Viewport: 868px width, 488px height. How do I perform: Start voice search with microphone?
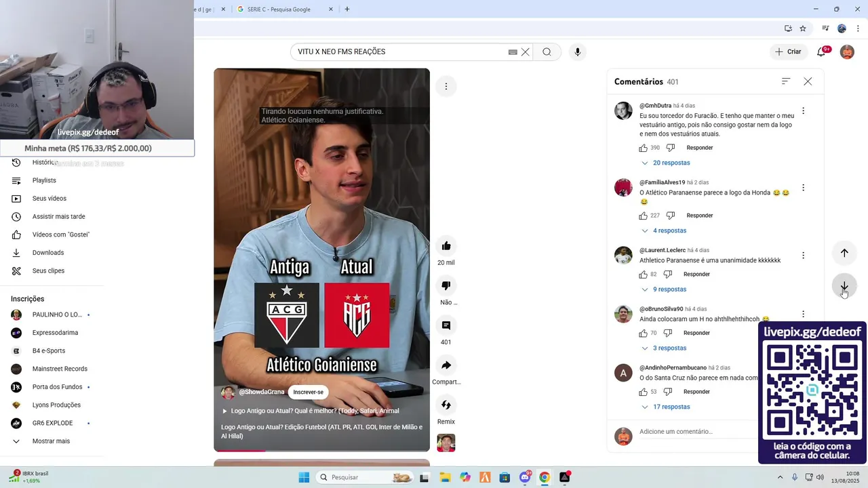(x=578, y=52)
